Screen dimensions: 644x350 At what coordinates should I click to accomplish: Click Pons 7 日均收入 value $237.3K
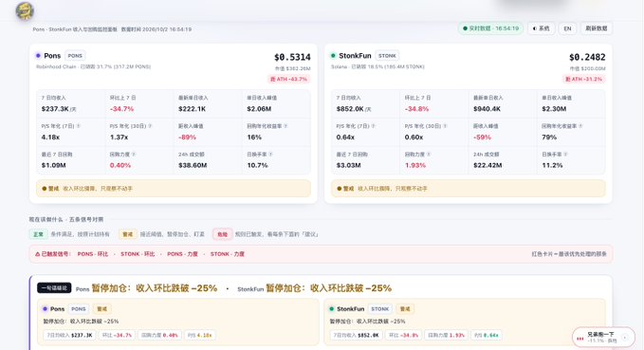coord(55,109)
